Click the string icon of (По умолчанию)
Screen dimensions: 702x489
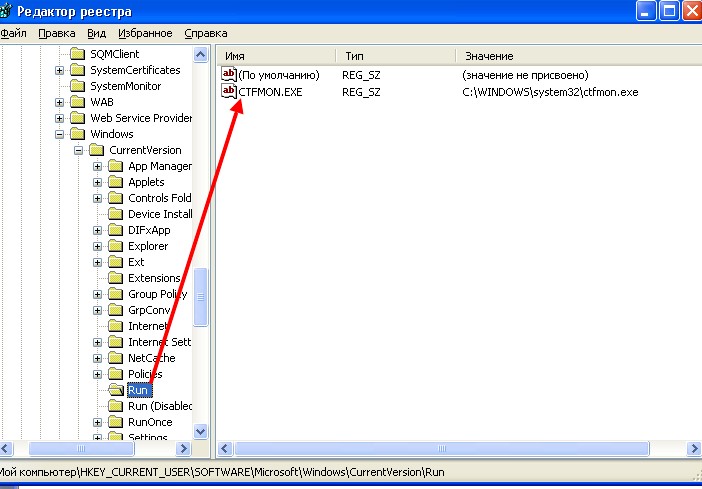pos(229,74)
